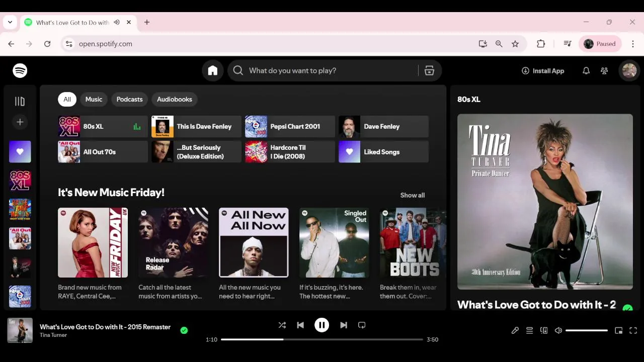Open the lyrics microphone icon
Viewport: 644px width, 362px height.
(x=515, y=330)
